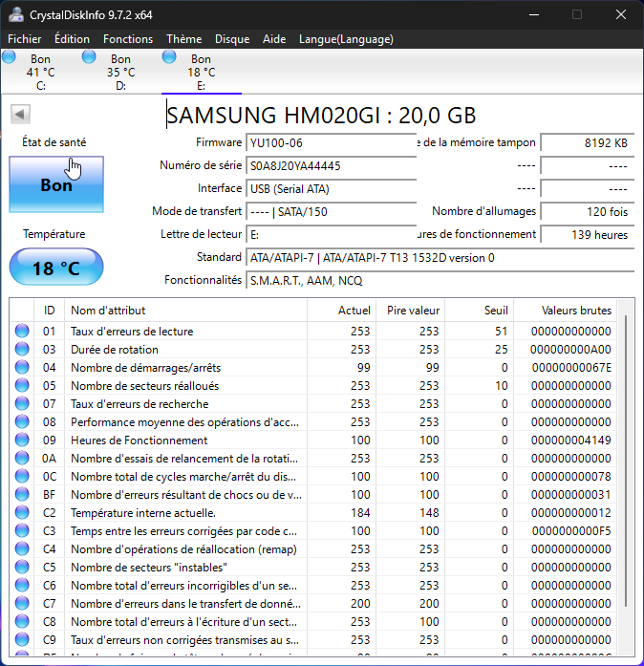Click the attribute list vertical scrollbar
This screenshot has height=666, width=644.
626,462
